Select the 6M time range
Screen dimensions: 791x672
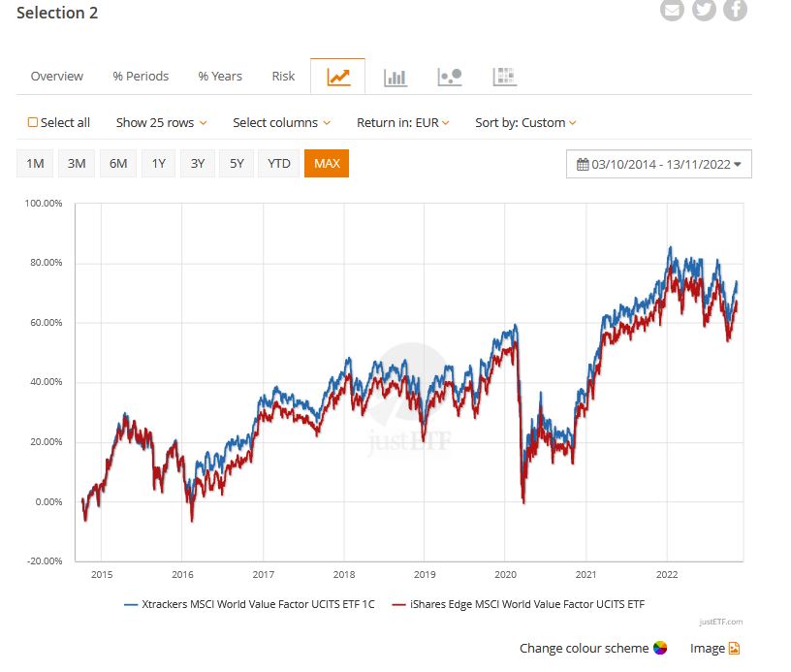tap(118, 164)
